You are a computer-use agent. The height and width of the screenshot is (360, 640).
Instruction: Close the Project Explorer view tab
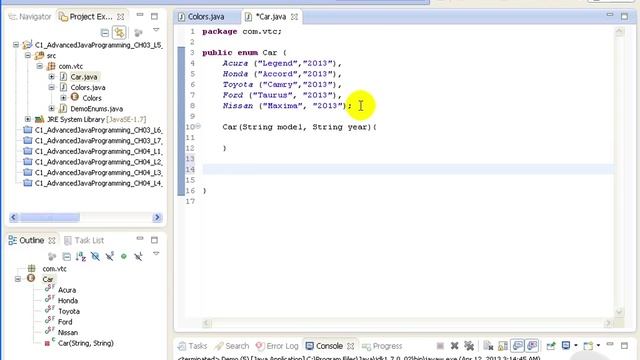120,17
